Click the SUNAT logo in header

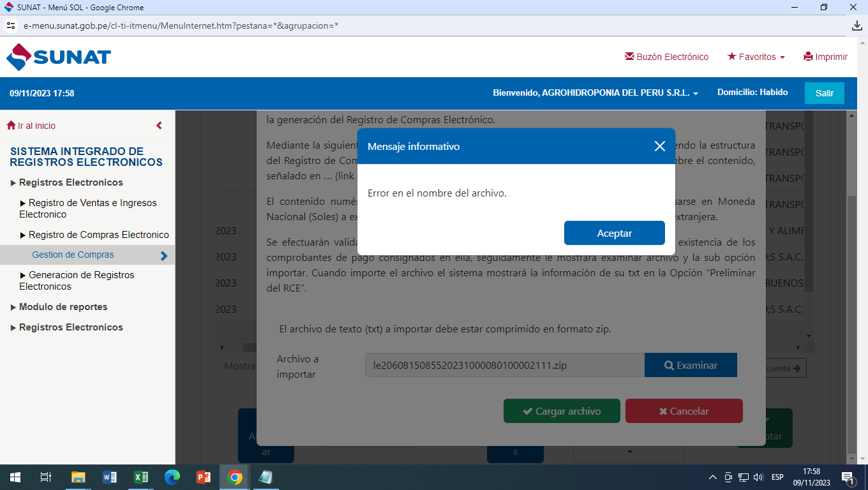point(59,57)
